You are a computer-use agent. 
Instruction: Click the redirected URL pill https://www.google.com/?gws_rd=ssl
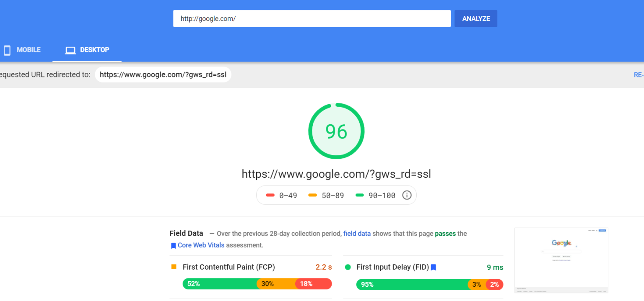click(x=163, y=75)
